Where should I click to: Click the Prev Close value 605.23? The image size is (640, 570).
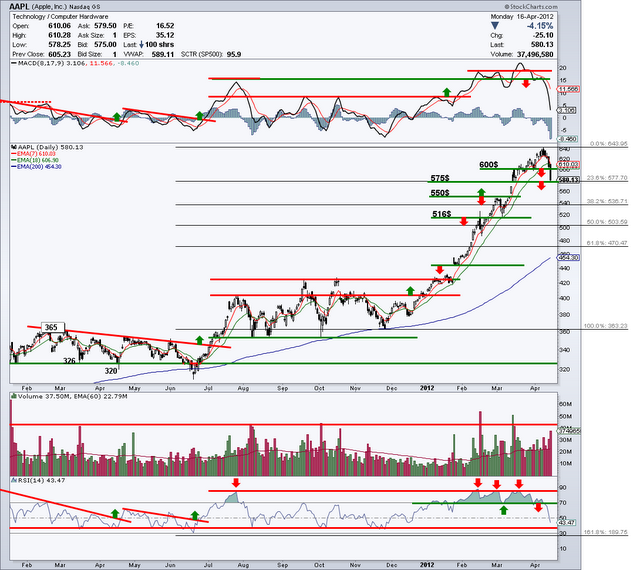tap(59, 54)
